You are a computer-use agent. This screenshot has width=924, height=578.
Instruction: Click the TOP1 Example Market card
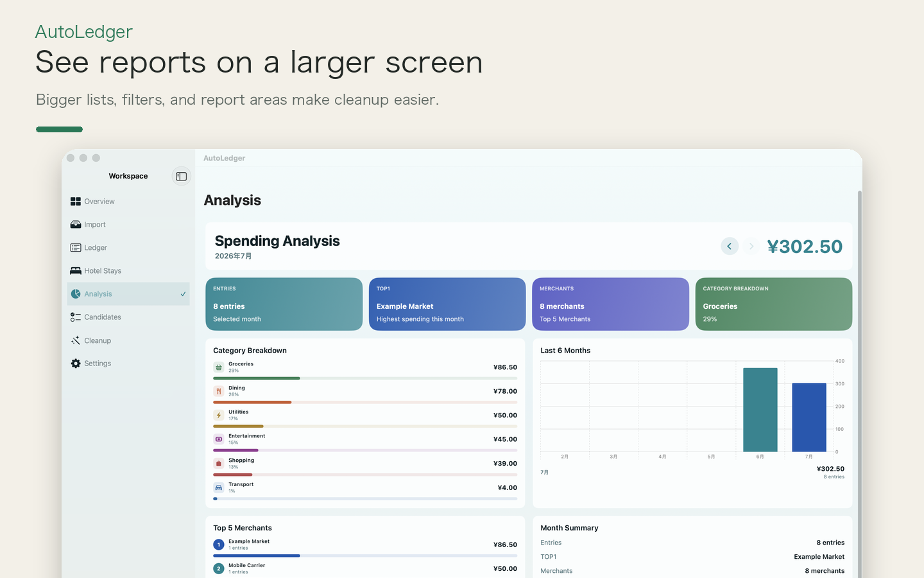click(447, 304)
